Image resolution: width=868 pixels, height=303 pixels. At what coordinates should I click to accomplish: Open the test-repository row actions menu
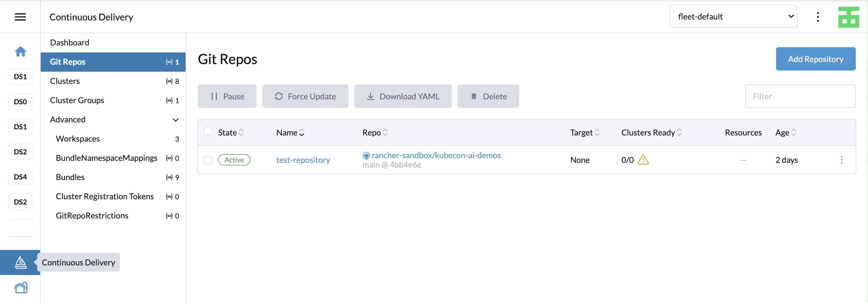click(x=841, y=160)
